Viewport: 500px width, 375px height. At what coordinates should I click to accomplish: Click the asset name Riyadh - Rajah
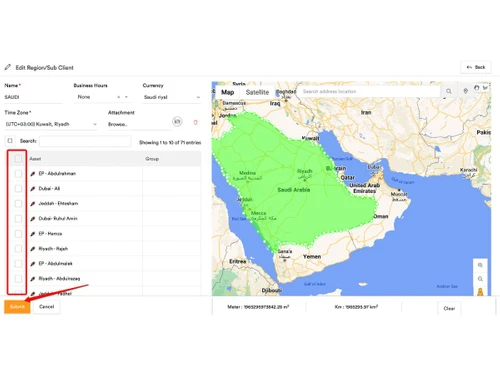click(53, 249)
